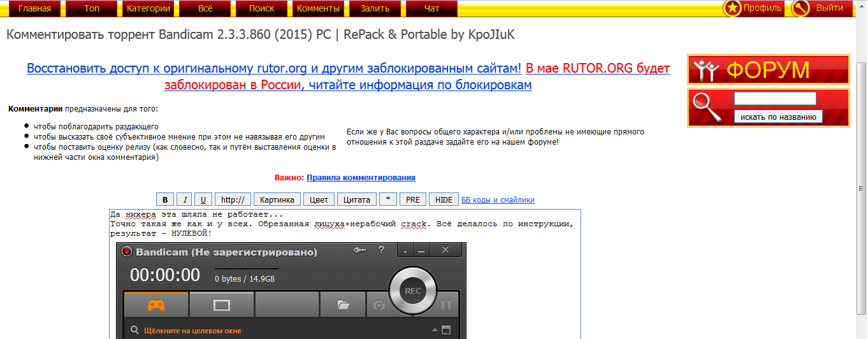Take a screenshot with the camera icon
This screenshot has width=868, height=339.
(379, 305)
